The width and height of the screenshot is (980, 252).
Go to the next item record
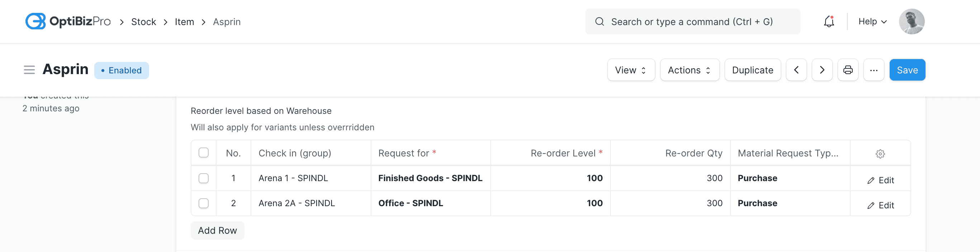tap(822, 69)
